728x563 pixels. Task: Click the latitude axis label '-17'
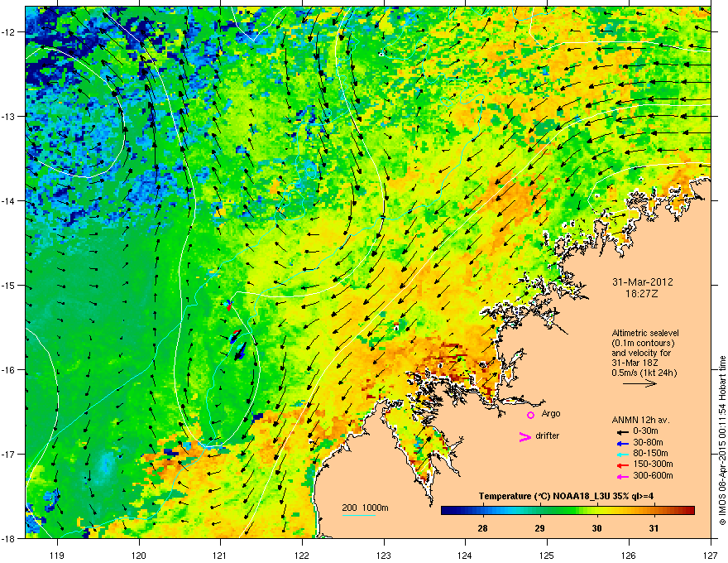point(9,454)
